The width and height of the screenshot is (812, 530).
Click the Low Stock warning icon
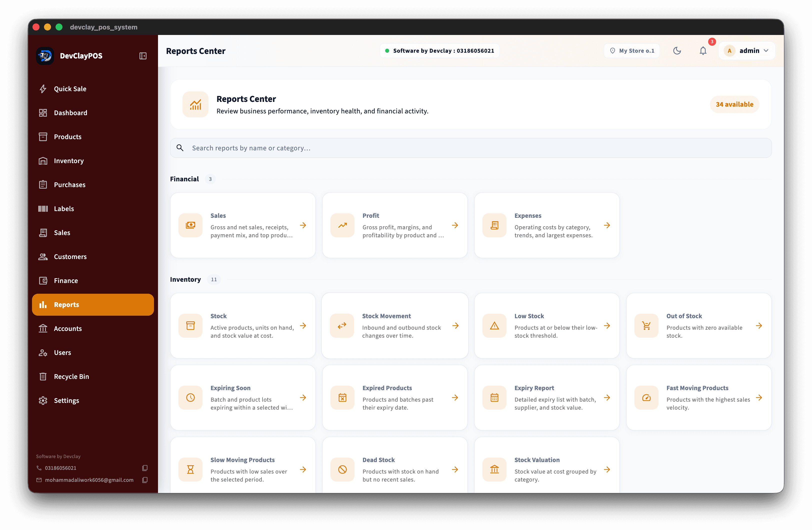(494, 325)
